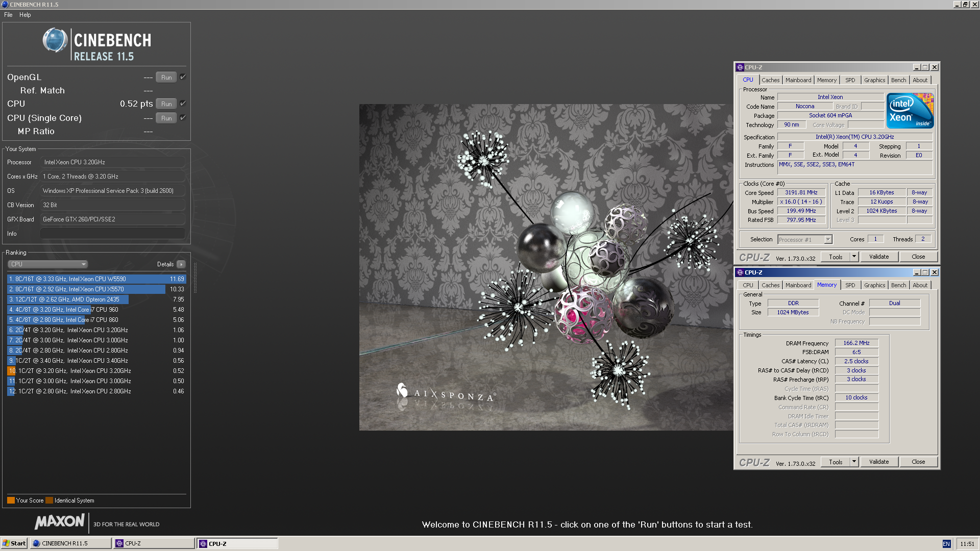
Task: Click Close button in upper CPU-Z
Action: tap(918, 257)
